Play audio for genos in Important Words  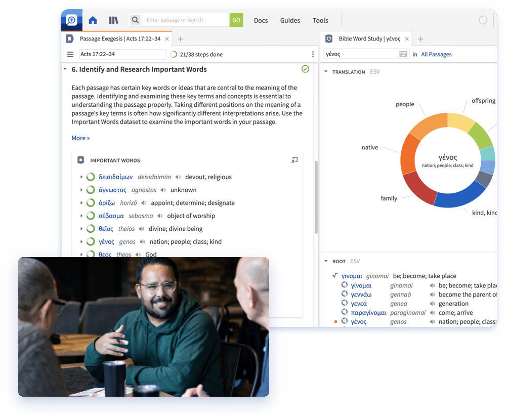[x=142, y=242]
